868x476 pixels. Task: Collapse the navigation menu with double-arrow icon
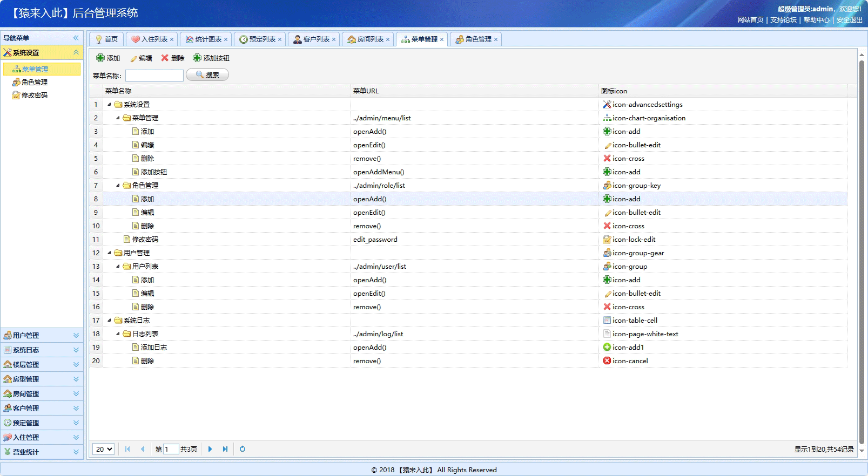click(x=76, y=38)
